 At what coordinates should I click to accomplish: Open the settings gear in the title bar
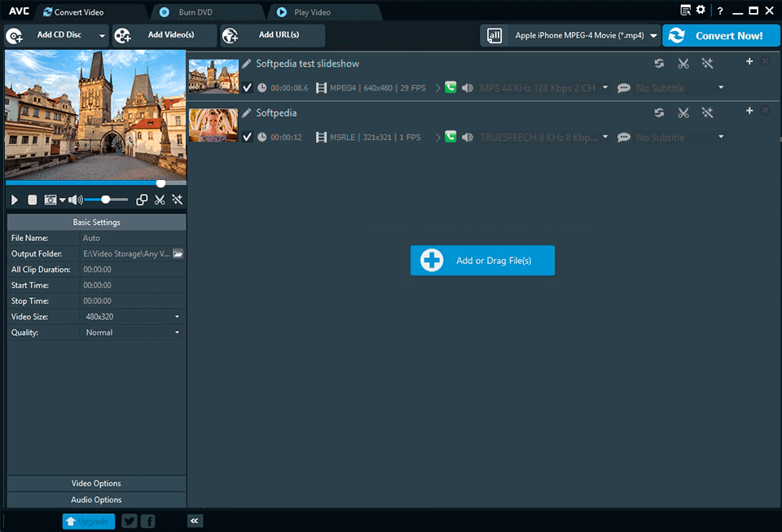(699, 10)
